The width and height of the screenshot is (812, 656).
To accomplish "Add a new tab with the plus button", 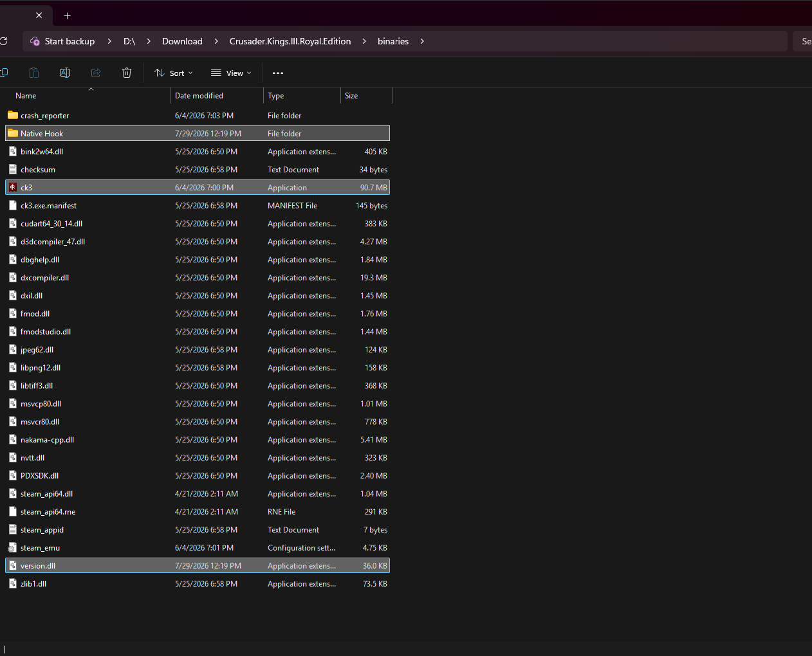I will 67,15.
